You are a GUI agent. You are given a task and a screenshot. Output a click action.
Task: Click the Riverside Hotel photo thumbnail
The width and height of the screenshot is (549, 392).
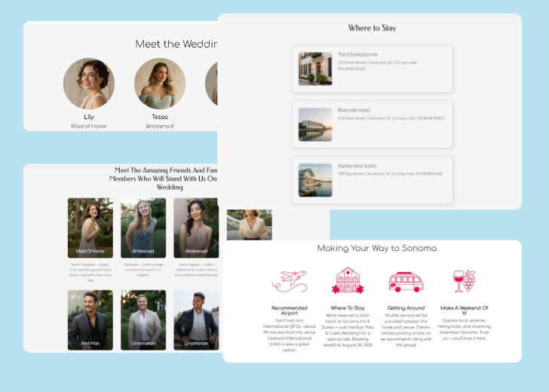[315, 124]
